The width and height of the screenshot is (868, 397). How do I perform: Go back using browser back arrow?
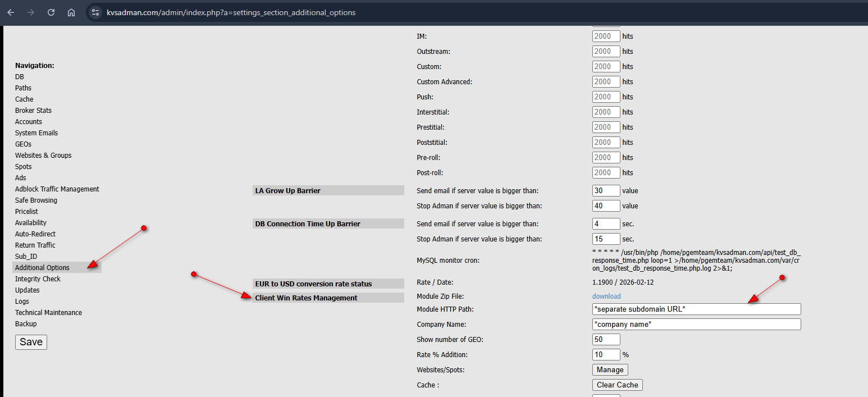pyautogui.click(x=11, y=12)
